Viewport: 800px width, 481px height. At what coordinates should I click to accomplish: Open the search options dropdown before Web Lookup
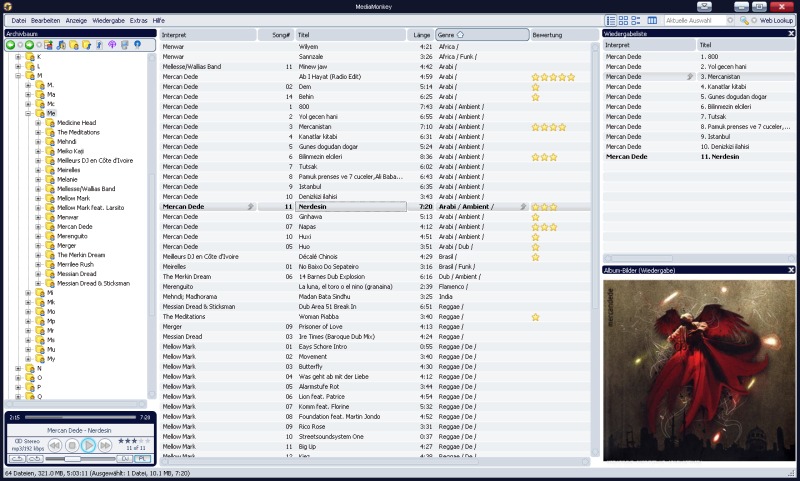click(754, 20)
